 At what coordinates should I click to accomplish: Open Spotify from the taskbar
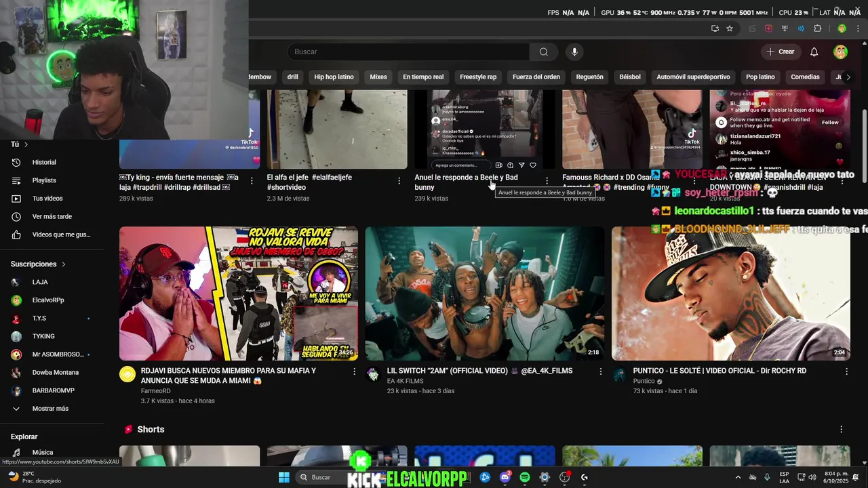[525, 477]
